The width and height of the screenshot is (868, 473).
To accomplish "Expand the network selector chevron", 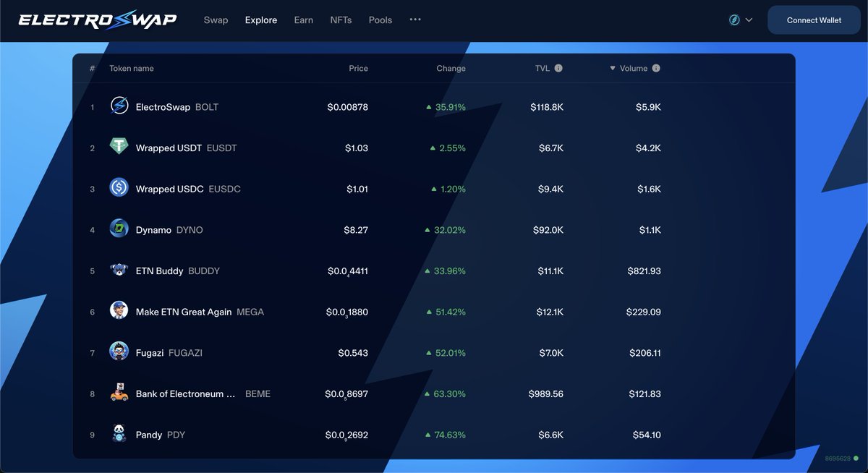I will coord(749,20).
